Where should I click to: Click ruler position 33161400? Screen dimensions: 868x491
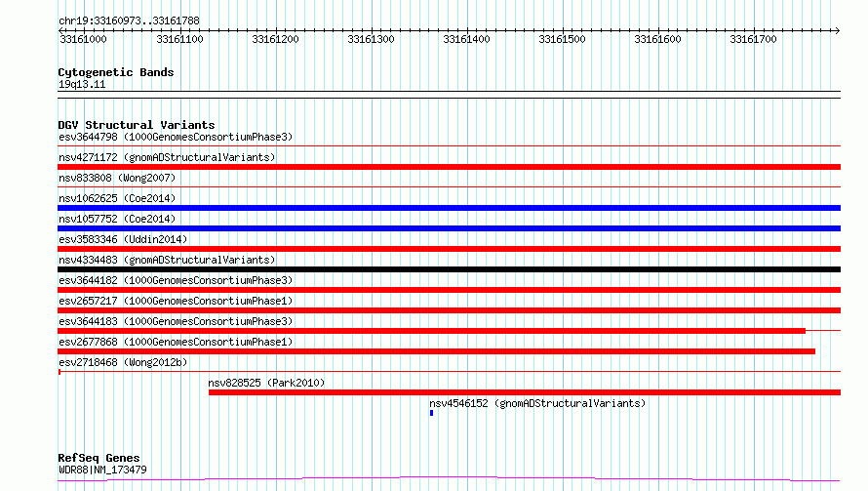click(466, 39)
